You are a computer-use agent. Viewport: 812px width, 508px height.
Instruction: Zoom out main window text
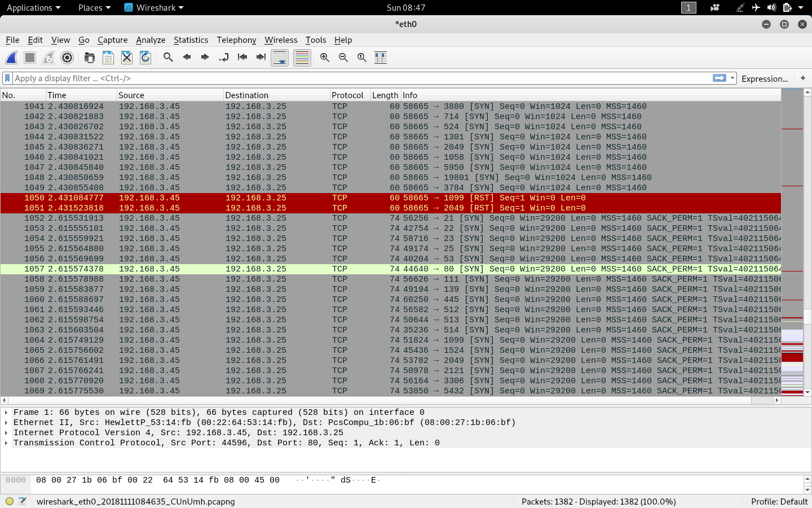pos(343,58)
